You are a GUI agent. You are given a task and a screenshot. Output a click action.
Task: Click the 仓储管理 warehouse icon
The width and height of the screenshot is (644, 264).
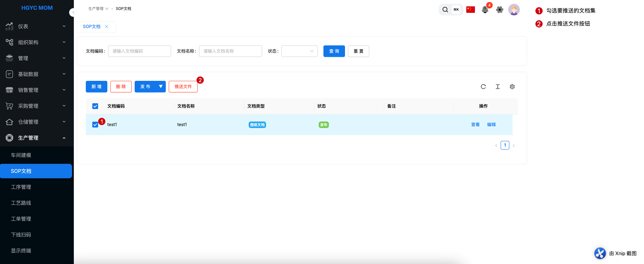(x=9, y=122)
